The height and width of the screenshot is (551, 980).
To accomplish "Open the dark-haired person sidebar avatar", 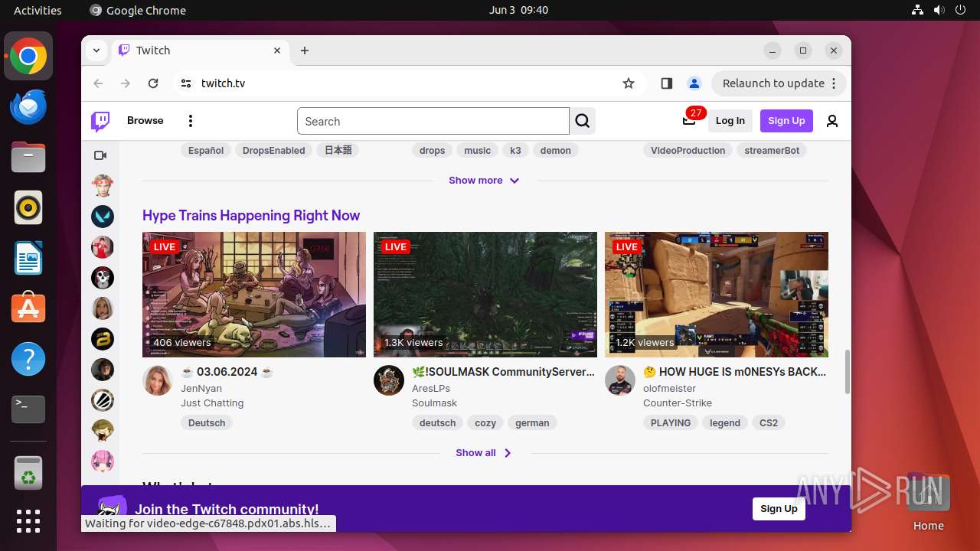I will 103,370.
